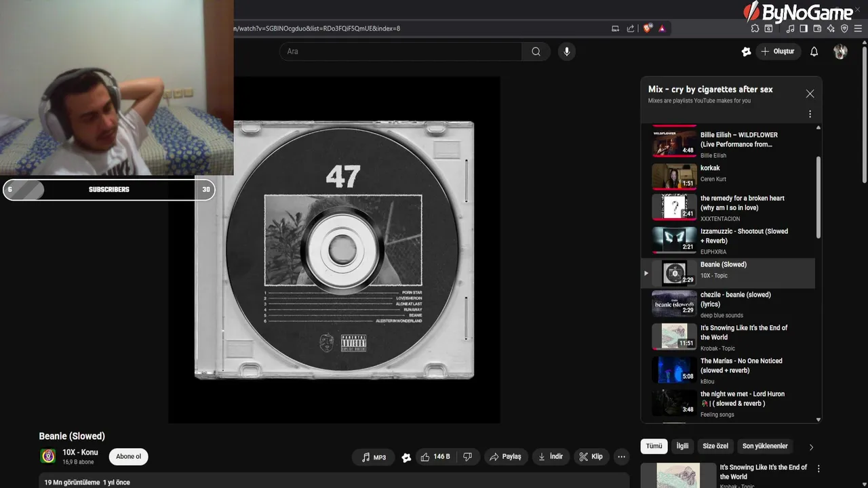Open Brave Rewards triangle icon

click(662, 28)
